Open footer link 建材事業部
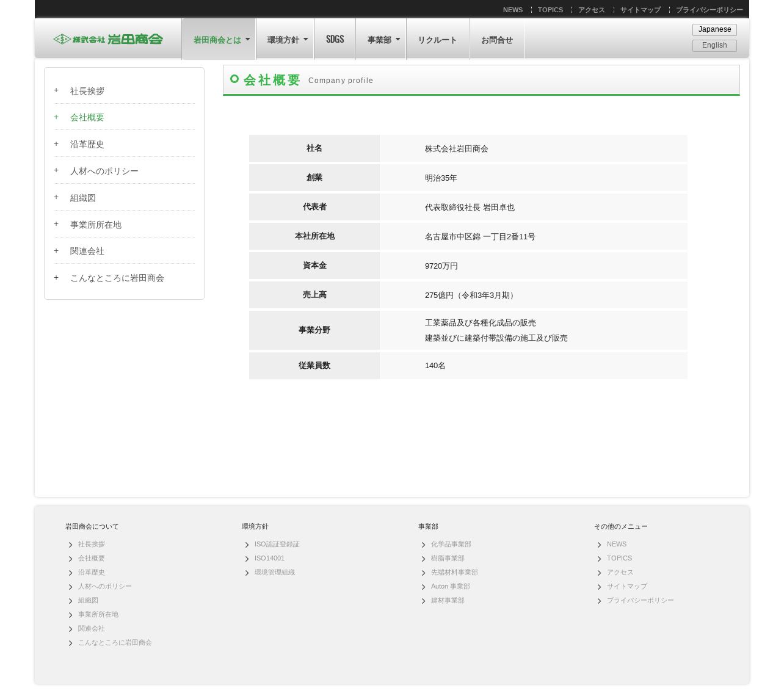The height and width of the screenshot is (696, 784). [448, 600]
